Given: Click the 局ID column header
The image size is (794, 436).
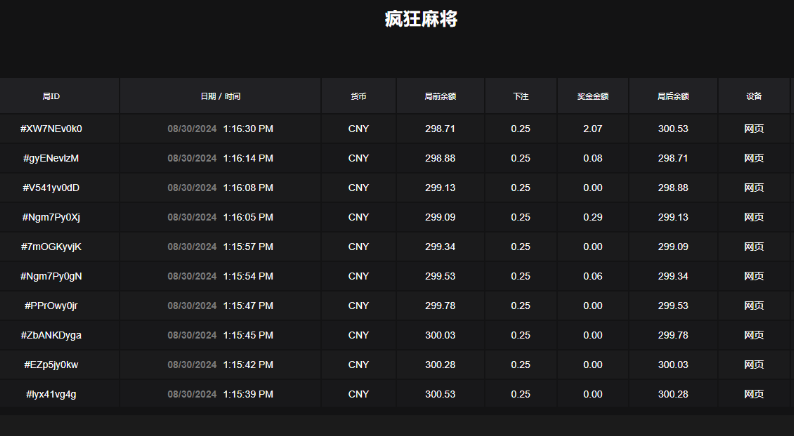Looking at the screenshot, I should click(51, 97).
